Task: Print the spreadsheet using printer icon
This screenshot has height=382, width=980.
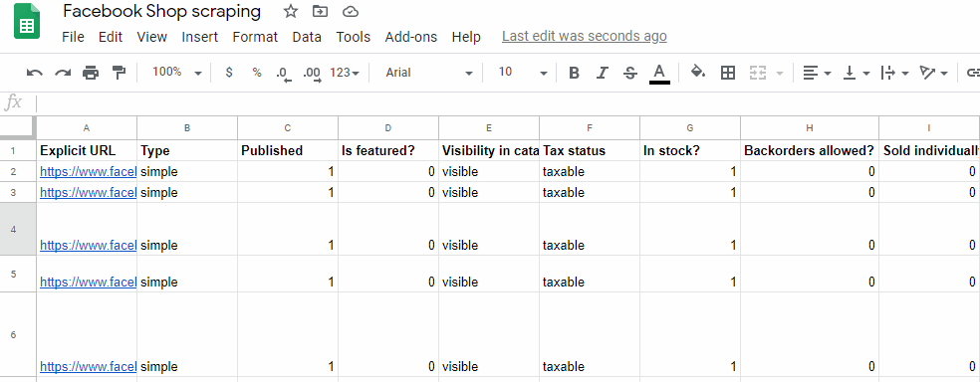Action: 91,73
